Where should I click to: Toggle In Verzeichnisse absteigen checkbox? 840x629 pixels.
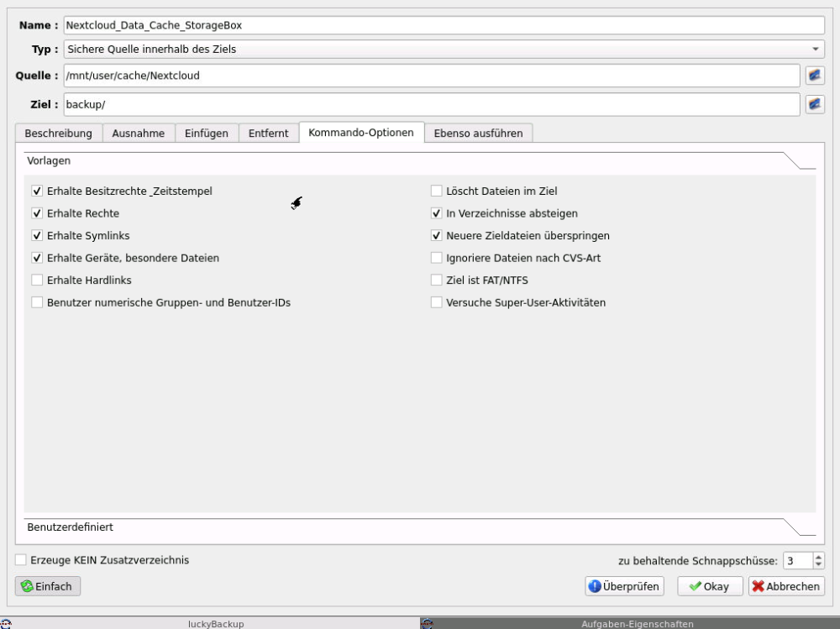pyautogui.click(x=437, y=213)
